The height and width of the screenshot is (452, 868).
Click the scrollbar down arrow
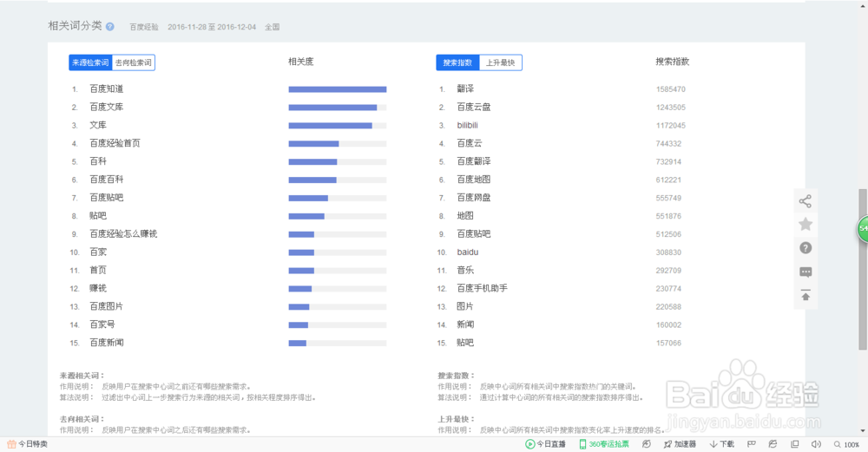(x=863, y=431)
